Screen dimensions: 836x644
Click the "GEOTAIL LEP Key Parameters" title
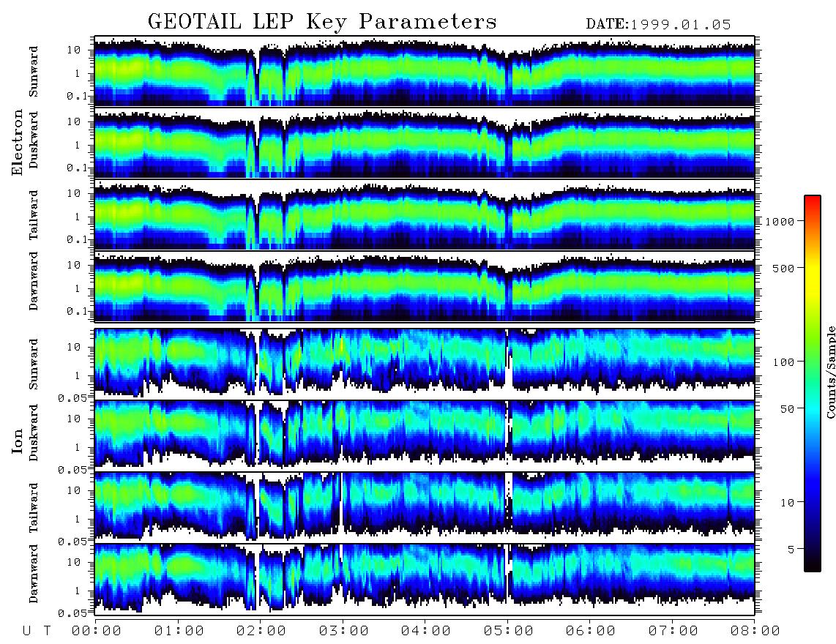322,22
